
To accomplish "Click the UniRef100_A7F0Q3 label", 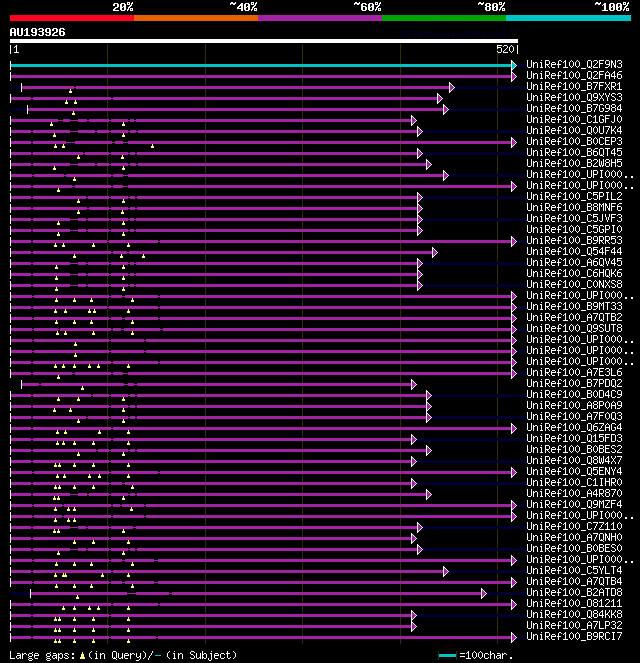I will pos(574,416).
